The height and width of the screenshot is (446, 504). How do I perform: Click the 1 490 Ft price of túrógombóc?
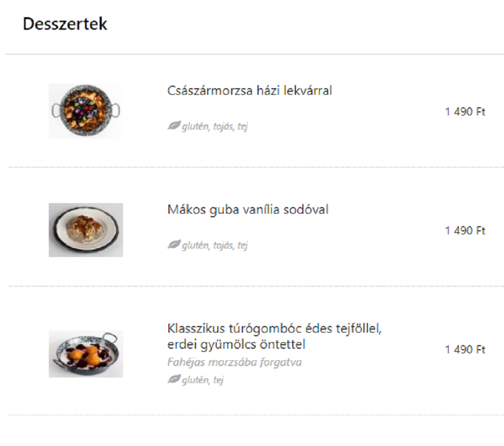tap(465, 350)
